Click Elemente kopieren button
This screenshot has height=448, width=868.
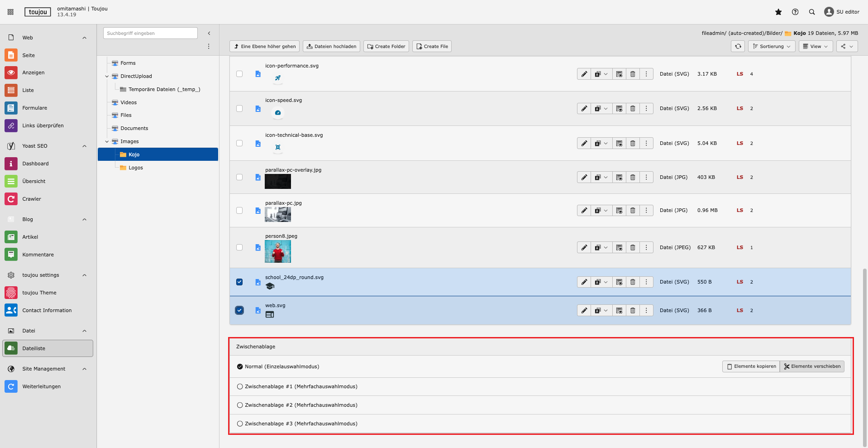(751, 366)
